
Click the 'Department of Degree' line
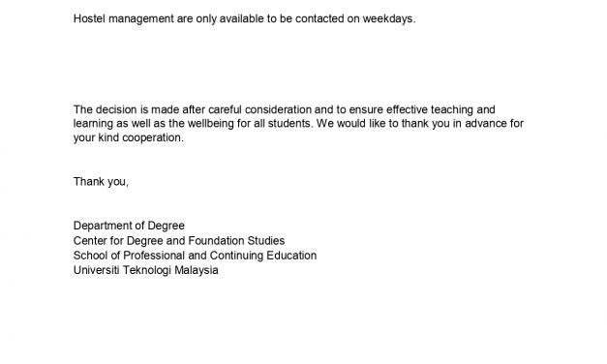coord(129,226)
